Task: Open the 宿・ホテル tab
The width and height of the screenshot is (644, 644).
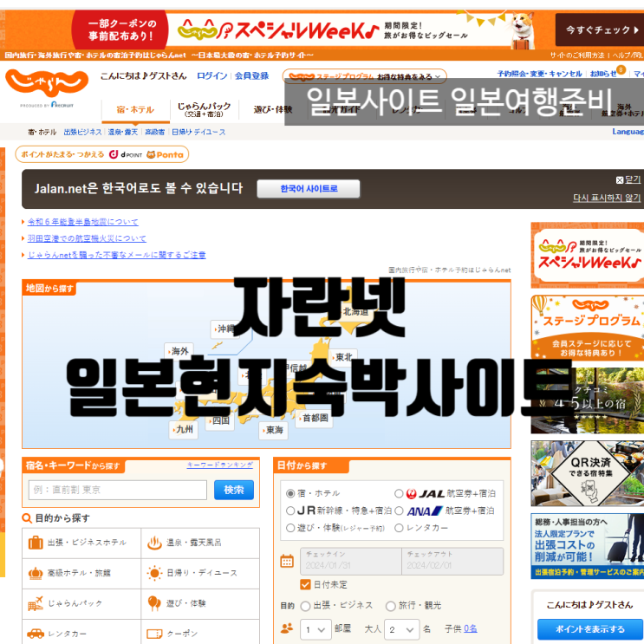Action: 135,110
